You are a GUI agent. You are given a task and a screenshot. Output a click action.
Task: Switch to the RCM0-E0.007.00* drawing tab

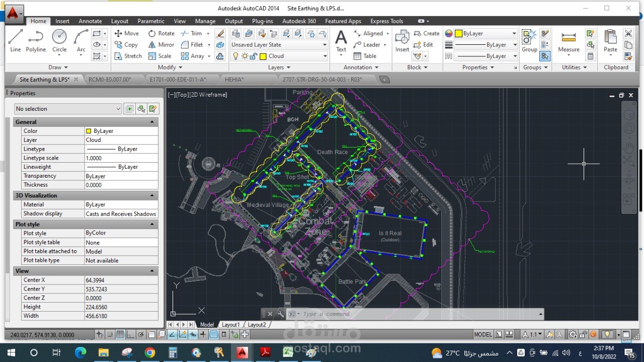109,80
